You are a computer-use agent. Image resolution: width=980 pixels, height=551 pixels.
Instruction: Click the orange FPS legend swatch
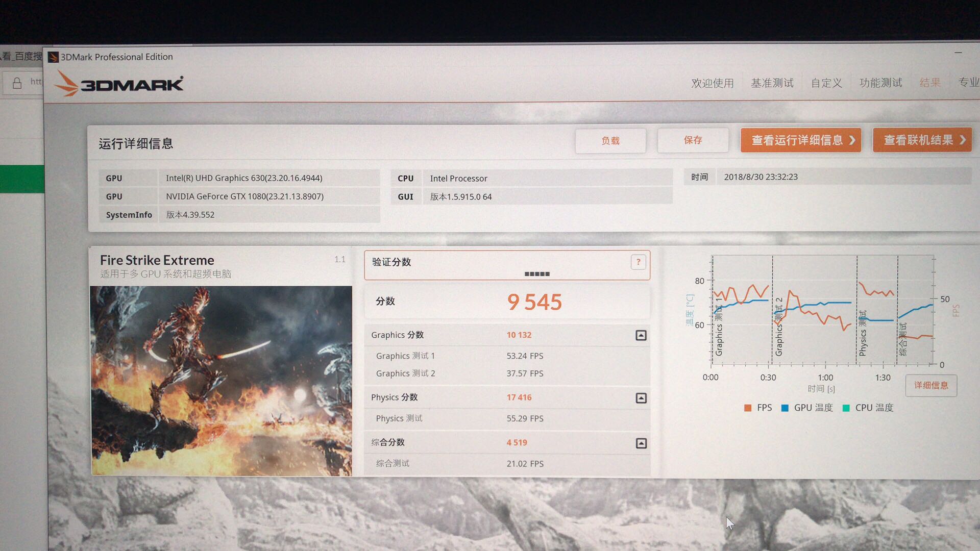tap(748, 408)
